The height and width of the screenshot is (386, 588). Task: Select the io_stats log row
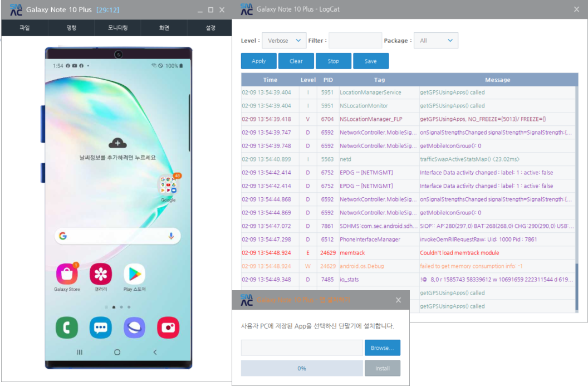click(408, 280)
